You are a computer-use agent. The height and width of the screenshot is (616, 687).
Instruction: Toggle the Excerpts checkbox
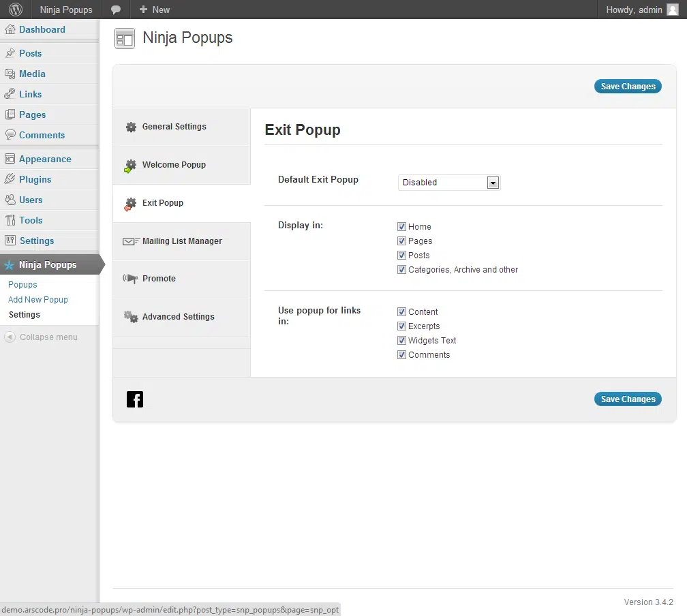(x=402, y=326)
